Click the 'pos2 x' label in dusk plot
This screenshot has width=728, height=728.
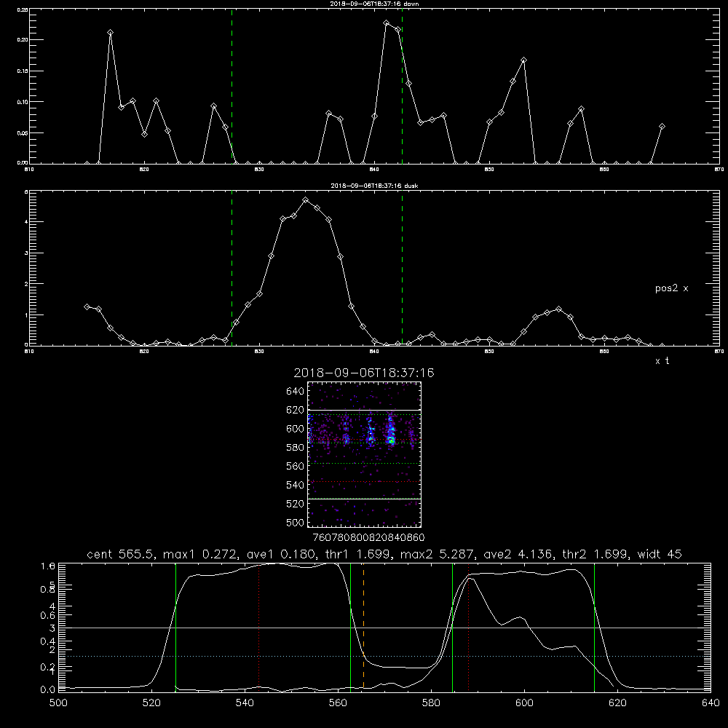(x=671, y=288)
